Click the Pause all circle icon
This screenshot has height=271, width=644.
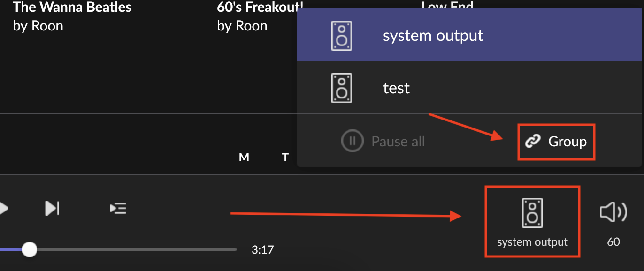[x=352, y=141]
